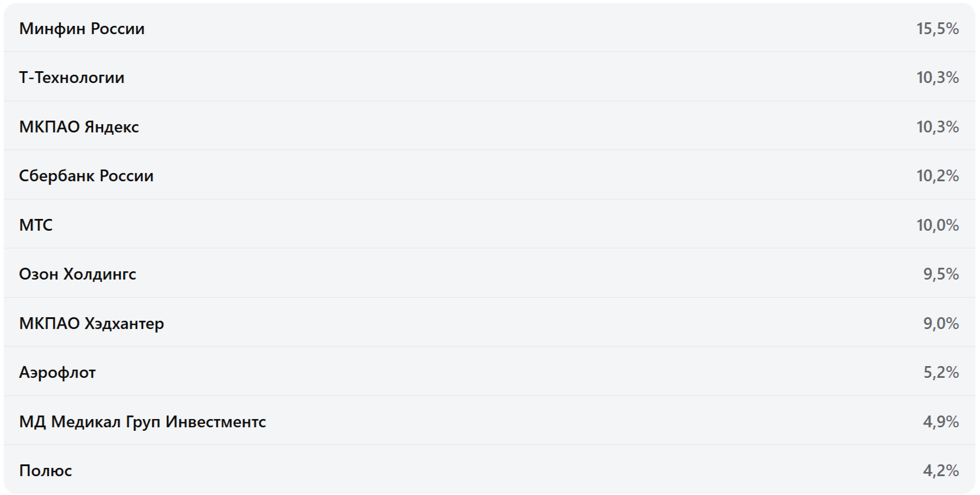The width and height of the screenshot is (980, 495).
Task: Open the Озон Холдингс entry
Action: pyautogui.click(x=77, y=274)
